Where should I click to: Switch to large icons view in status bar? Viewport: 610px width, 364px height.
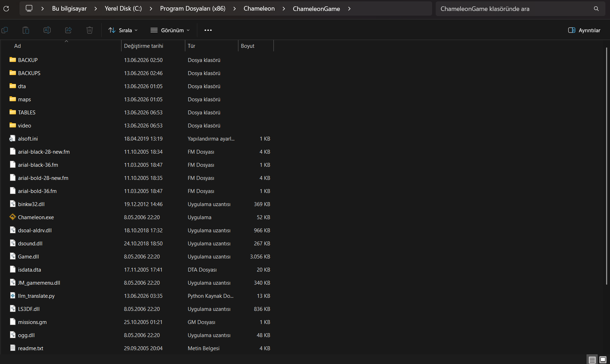click(603, 360)
